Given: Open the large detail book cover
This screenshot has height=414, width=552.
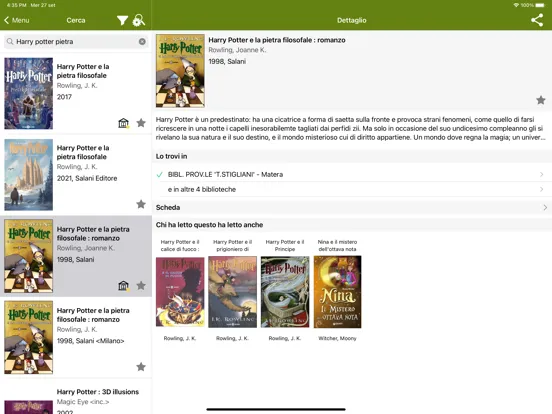Looking at the screenshot, I should tap(180, 71).
